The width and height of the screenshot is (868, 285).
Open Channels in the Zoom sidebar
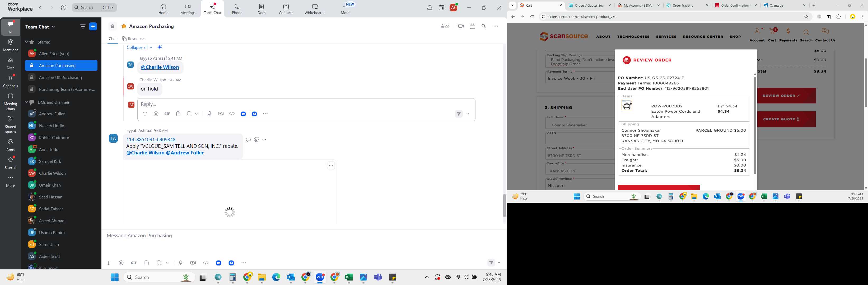pyautogui.click(x=11, y=81)
